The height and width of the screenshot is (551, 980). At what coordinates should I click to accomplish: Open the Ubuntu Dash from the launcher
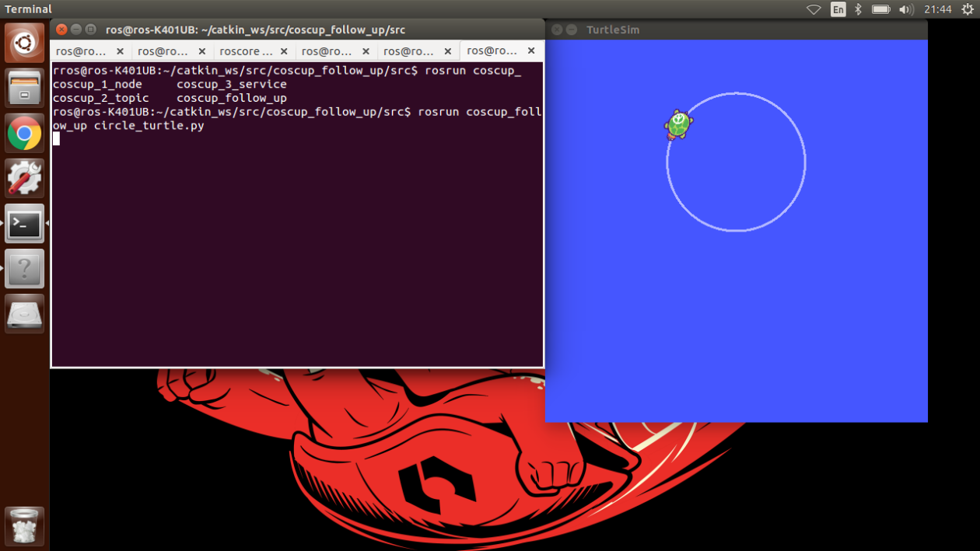pos(25,43)
